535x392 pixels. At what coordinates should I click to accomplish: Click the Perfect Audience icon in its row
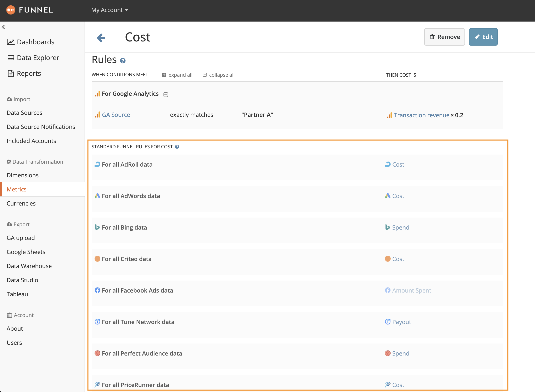pyautogui.click(x=97, y=353)
